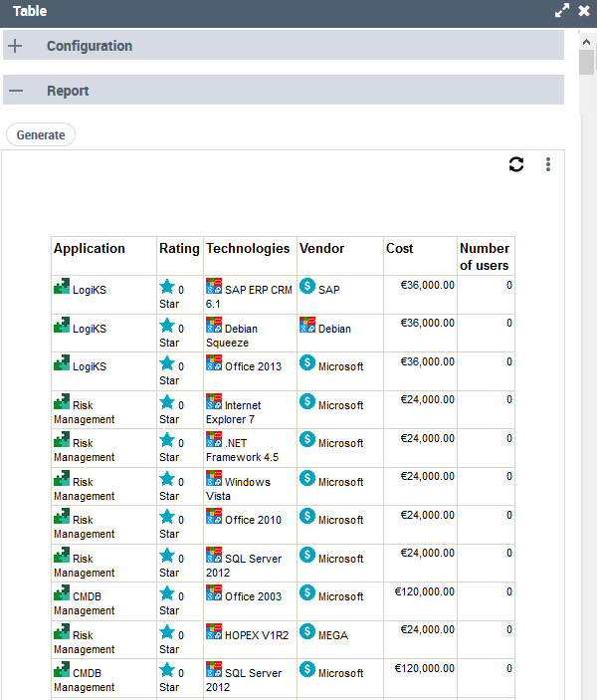Collapse the Report section
Screen dimensions: 597x700
(16, 91)
